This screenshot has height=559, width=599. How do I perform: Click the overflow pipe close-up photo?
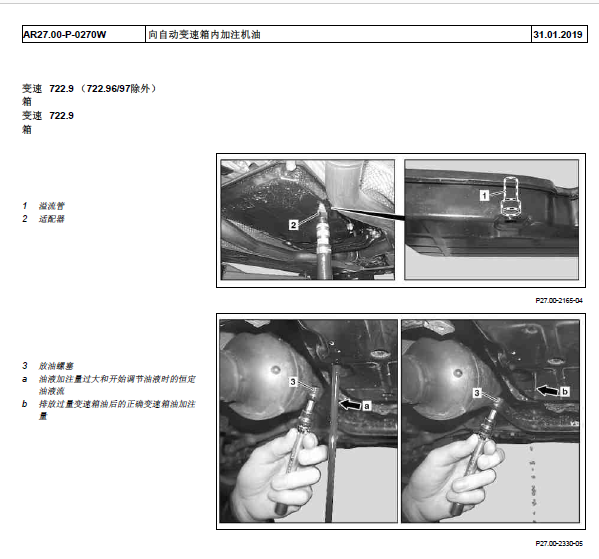(492, 220)
